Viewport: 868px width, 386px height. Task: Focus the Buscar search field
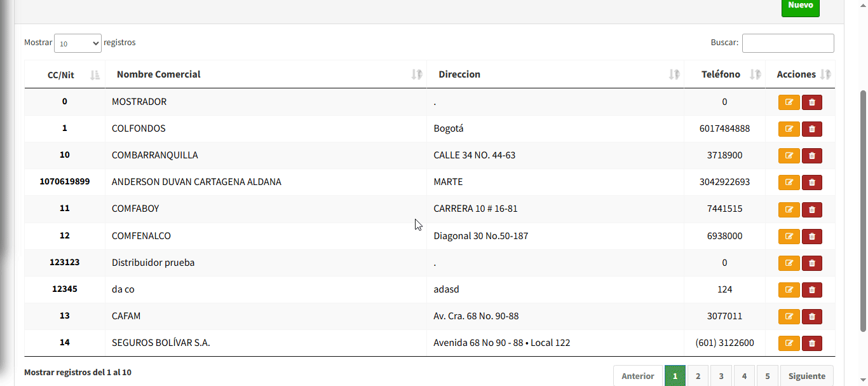pyautogui.click(x=788, y=43)
